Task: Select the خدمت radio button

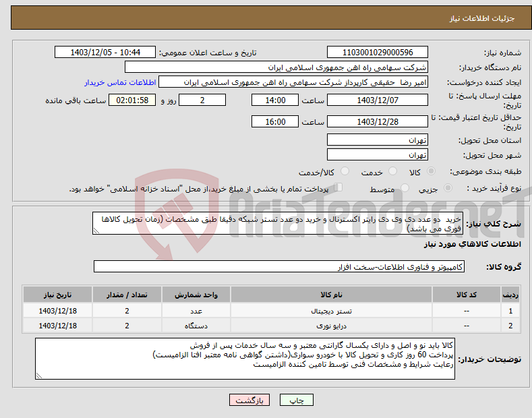Action: 392,171
